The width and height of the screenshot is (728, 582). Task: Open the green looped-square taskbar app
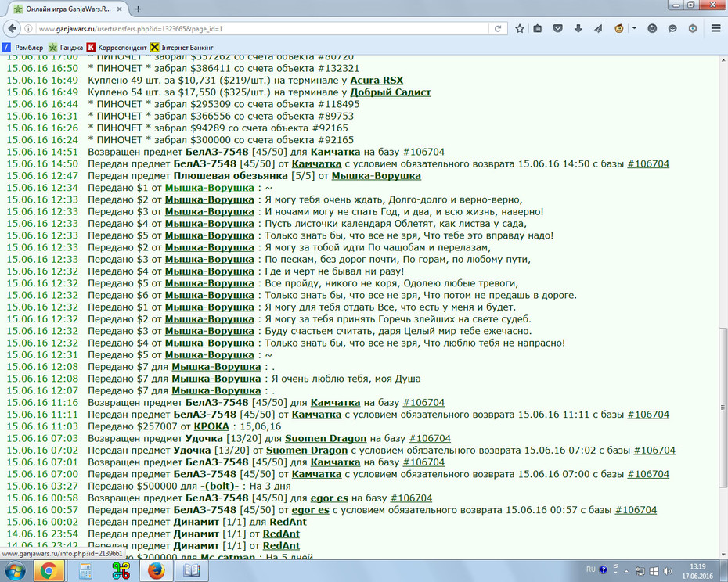click(x=121, y=571)
